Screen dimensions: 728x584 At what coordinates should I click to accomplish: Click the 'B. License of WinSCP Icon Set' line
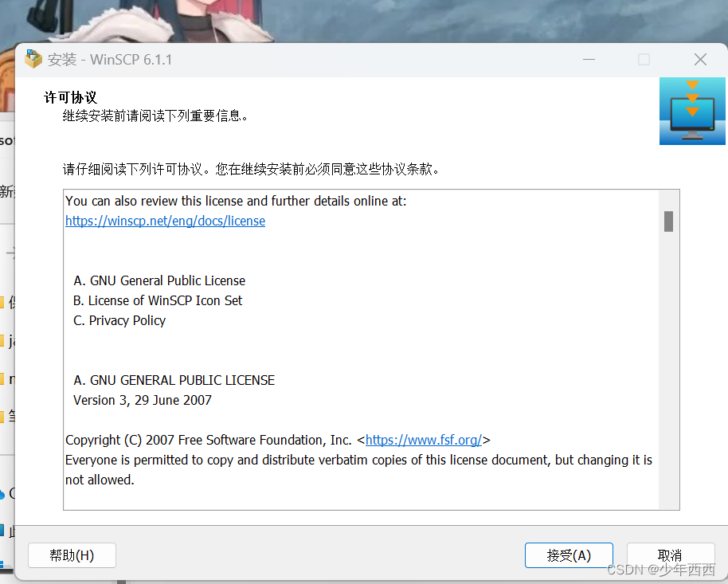tap(158, 300)
